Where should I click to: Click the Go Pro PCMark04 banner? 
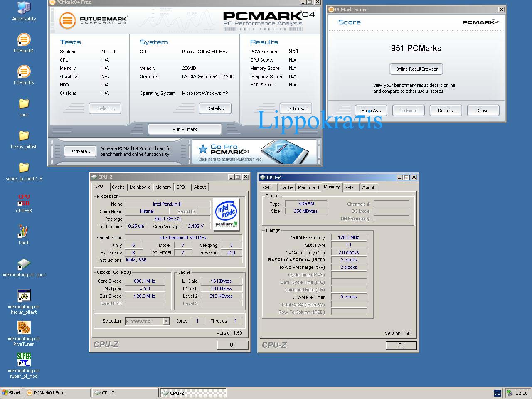(x=254, y=152)
